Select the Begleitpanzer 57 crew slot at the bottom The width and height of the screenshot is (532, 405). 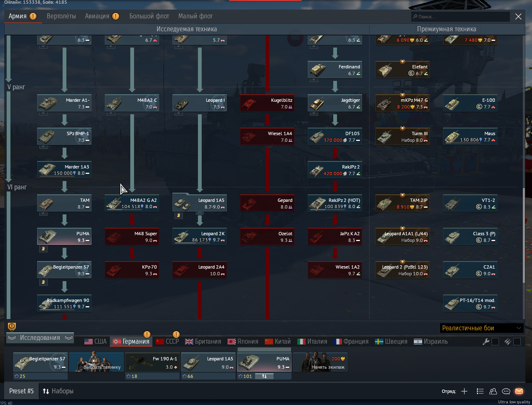(x=41, y=362)
